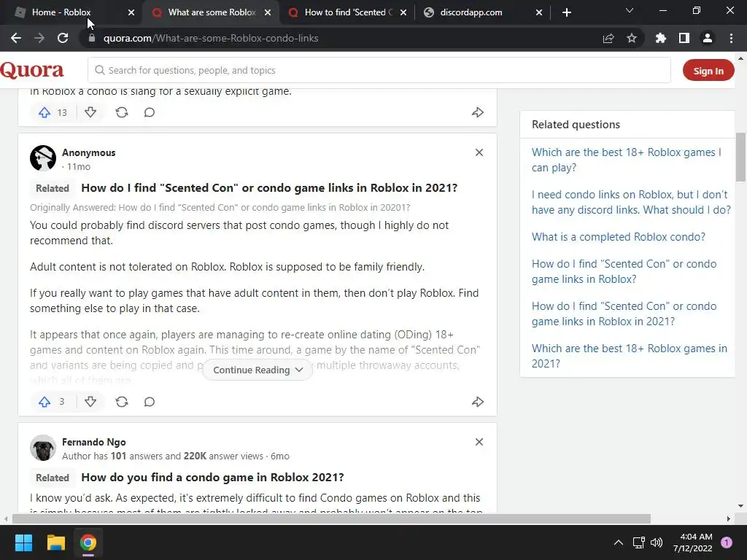
Task: Focus the Quora search field
Action: (x=379, y=70)
